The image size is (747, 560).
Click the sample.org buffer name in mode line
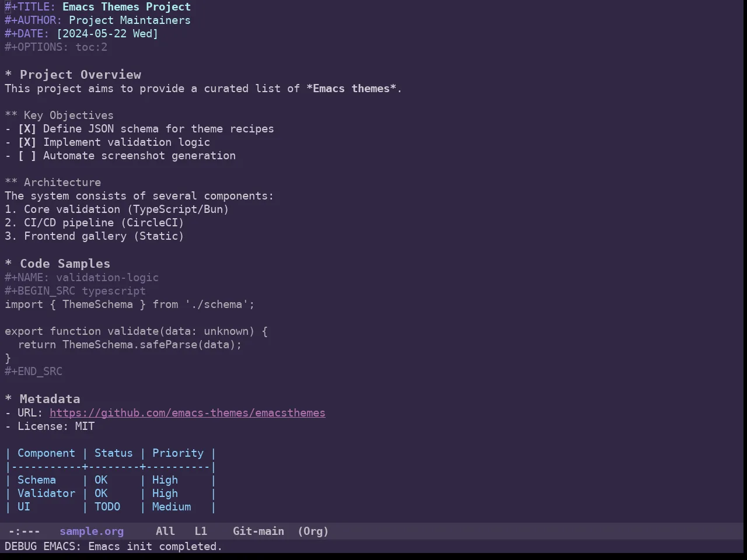click(92, 531)
